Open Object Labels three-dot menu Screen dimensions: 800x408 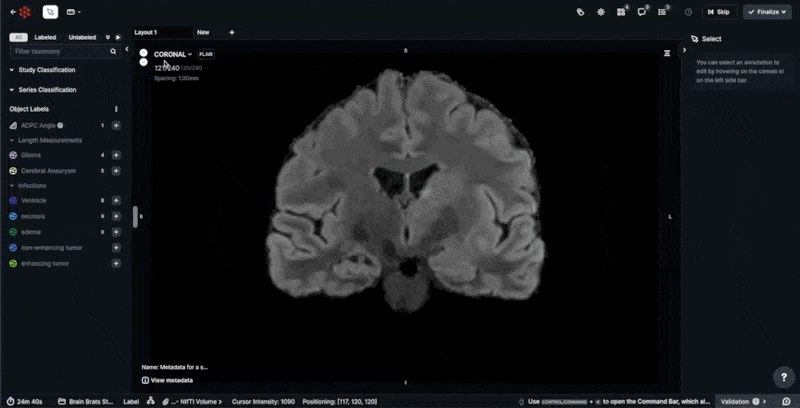click(x=116, y=109)
